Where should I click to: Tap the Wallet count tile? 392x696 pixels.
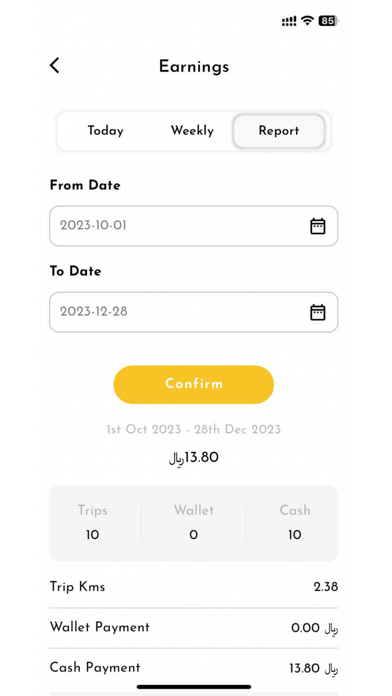pos(194,522)
